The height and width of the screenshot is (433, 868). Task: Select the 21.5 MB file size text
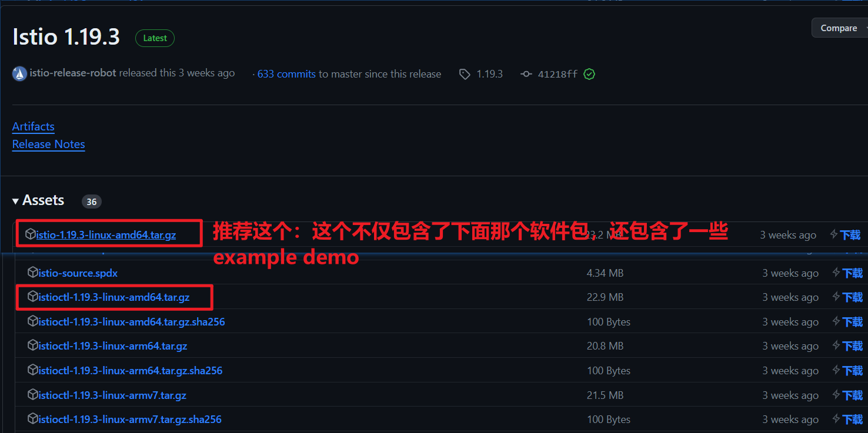tap(605, 395)
